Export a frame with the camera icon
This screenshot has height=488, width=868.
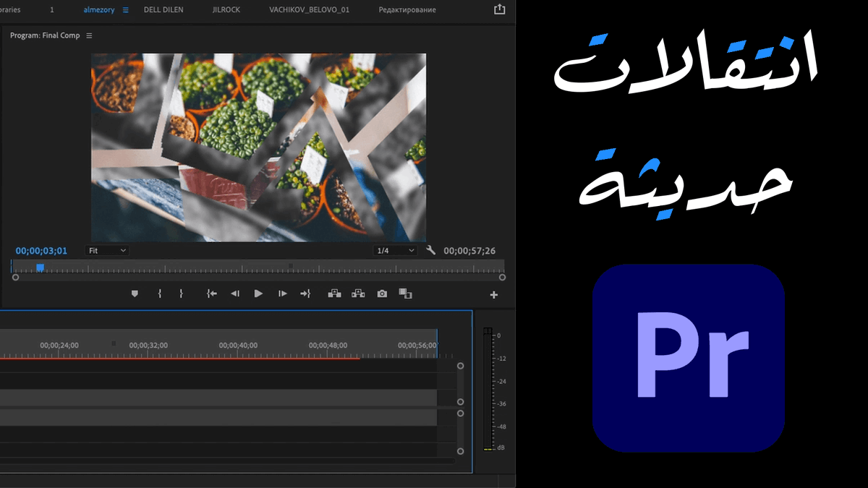pos(382,294)
